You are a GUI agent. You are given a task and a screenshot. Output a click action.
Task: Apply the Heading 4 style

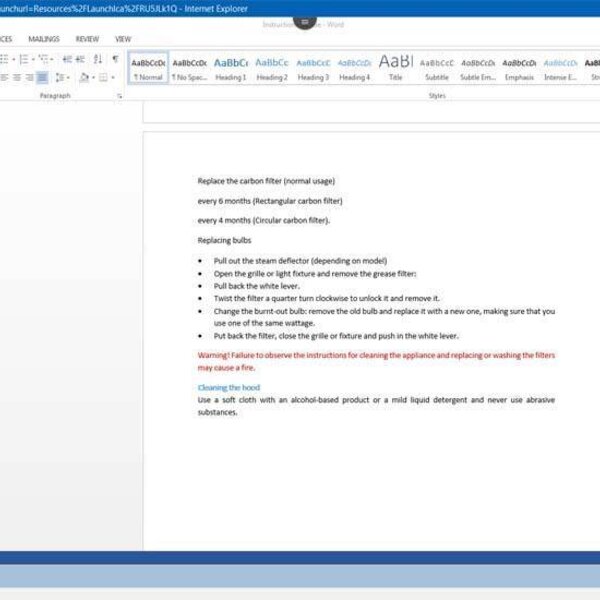coord(354,68)
